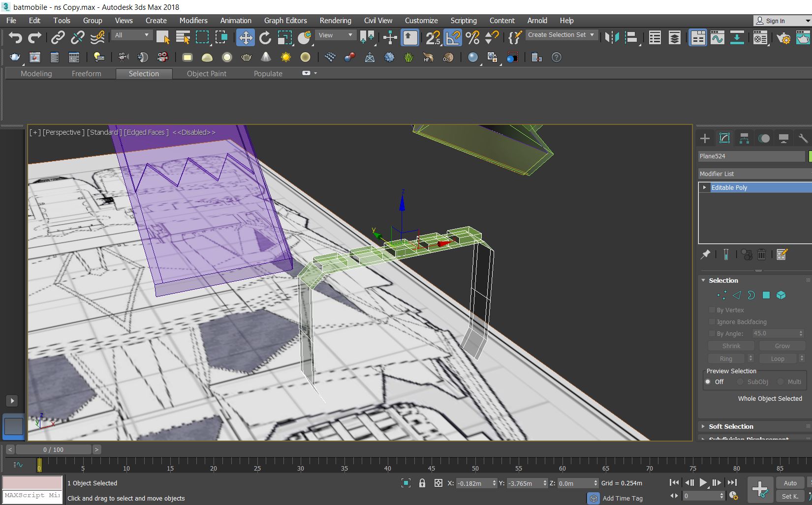Activate the Unlink Selection tool
The height and width of the screenshot is (505, 812).
[78, 37]
